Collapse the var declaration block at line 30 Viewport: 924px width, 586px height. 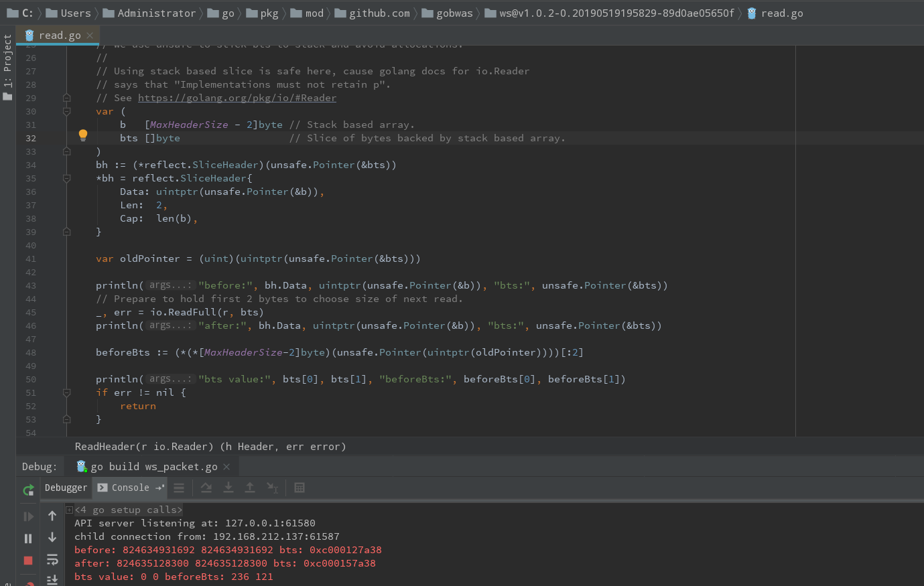(66, 111)
